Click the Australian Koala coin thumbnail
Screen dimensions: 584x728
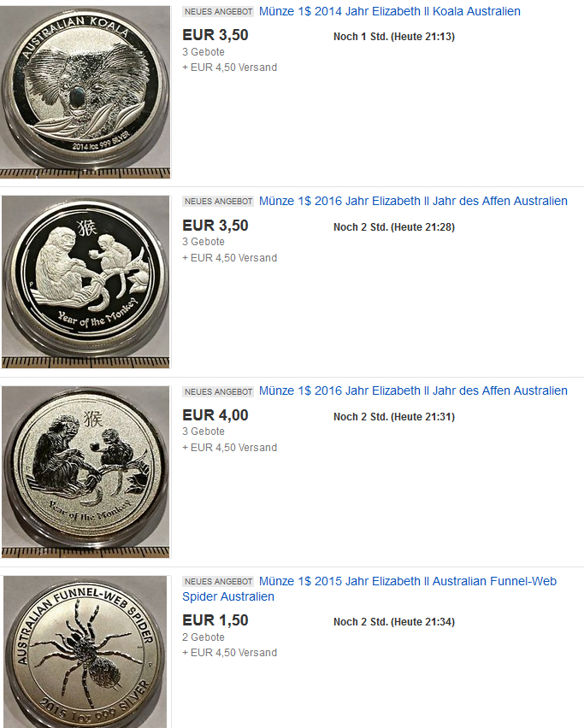86,91
